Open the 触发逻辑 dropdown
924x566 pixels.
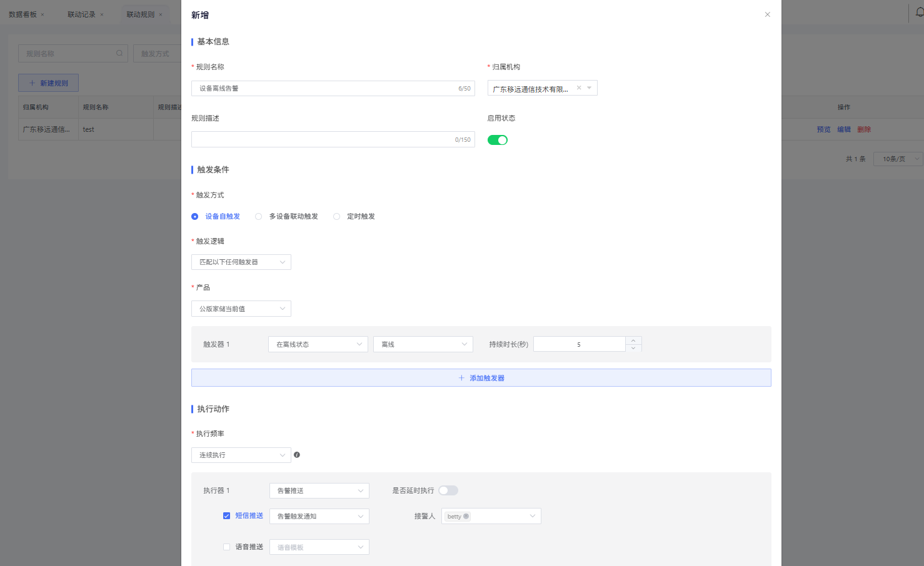click(241, 262)
